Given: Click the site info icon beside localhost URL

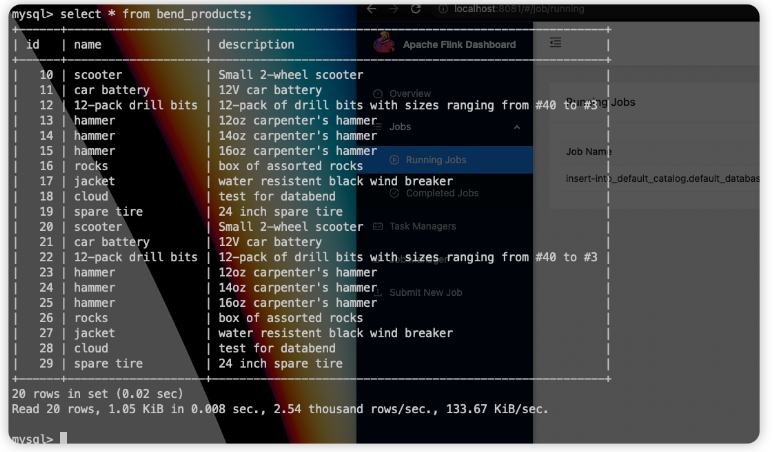Looking at the screenshot, I should click(444, 9).
